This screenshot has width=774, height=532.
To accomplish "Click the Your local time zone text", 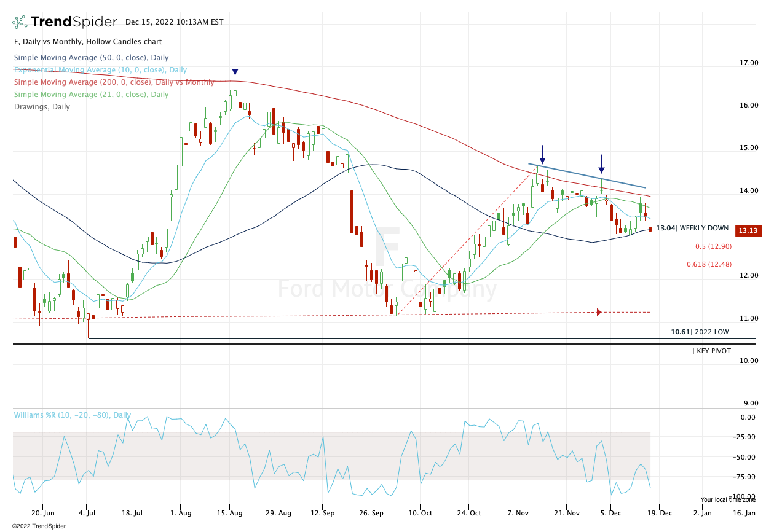I will click(728, 499).
